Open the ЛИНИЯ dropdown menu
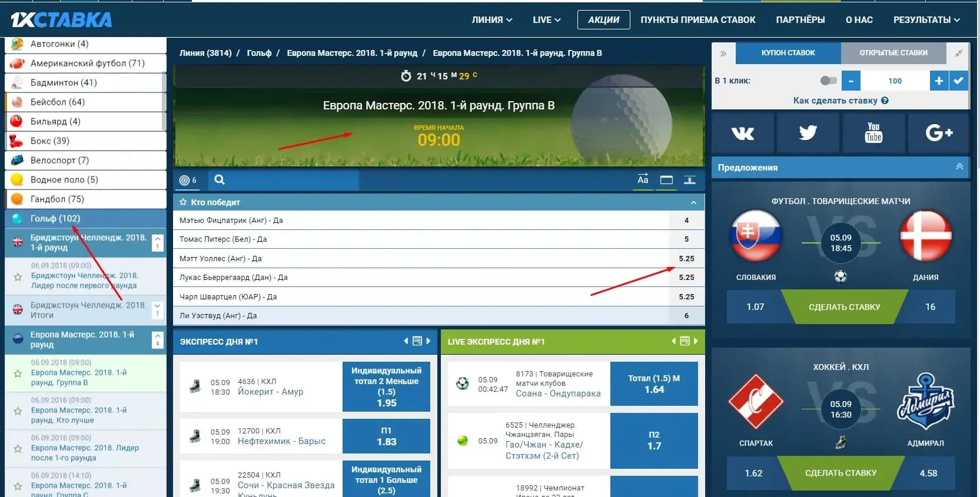The height and width of the screenshot is (497, 980). (x=492, y=20)
